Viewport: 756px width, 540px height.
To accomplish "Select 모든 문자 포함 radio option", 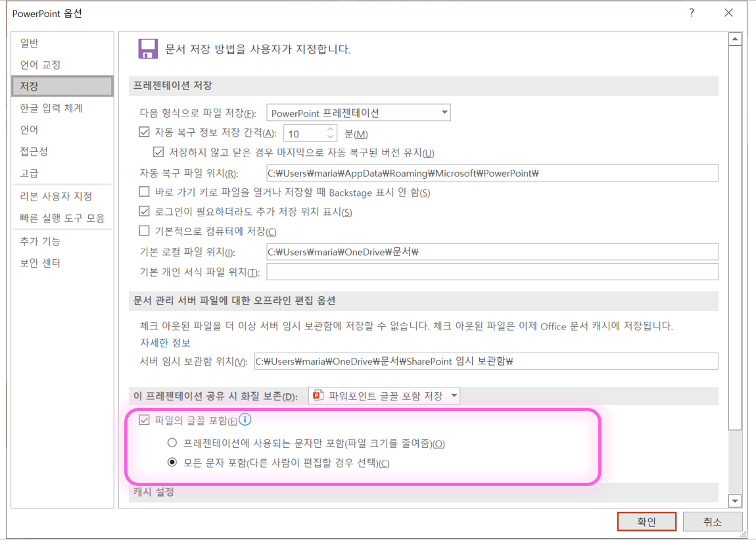I will pos(172,462).
